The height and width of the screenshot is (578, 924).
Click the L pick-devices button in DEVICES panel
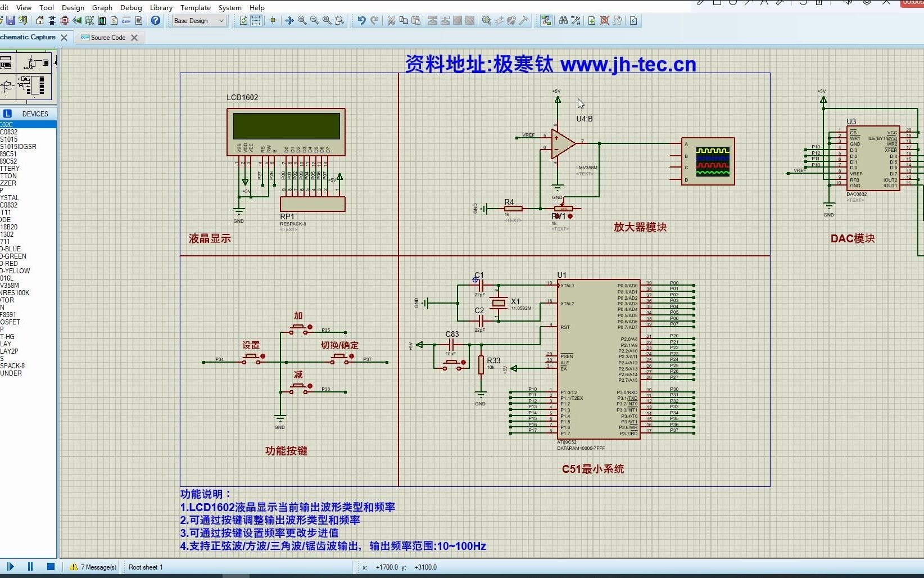click(x=7, y=114)
